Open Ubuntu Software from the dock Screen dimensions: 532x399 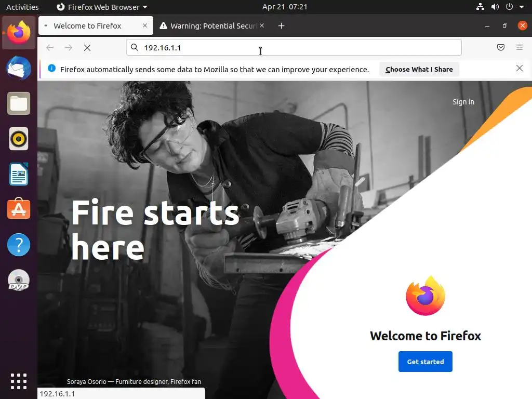(19, 209)
